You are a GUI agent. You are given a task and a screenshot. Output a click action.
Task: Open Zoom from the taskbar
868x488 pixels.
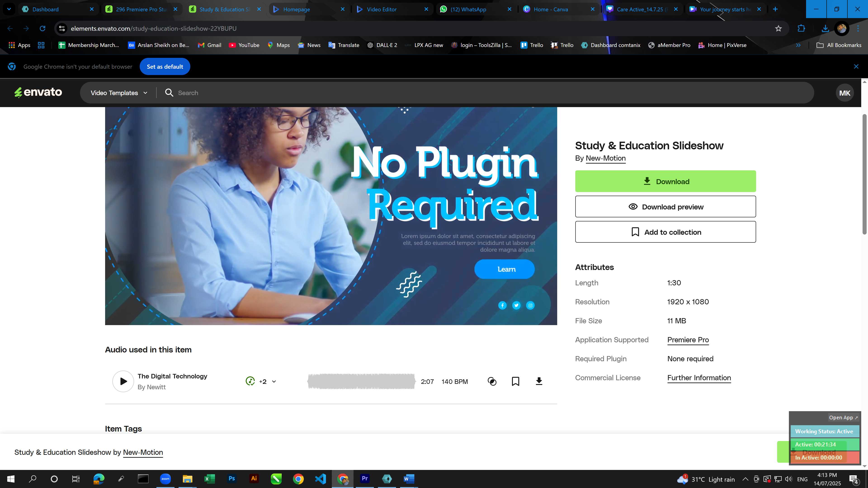(x=165, y=479)
